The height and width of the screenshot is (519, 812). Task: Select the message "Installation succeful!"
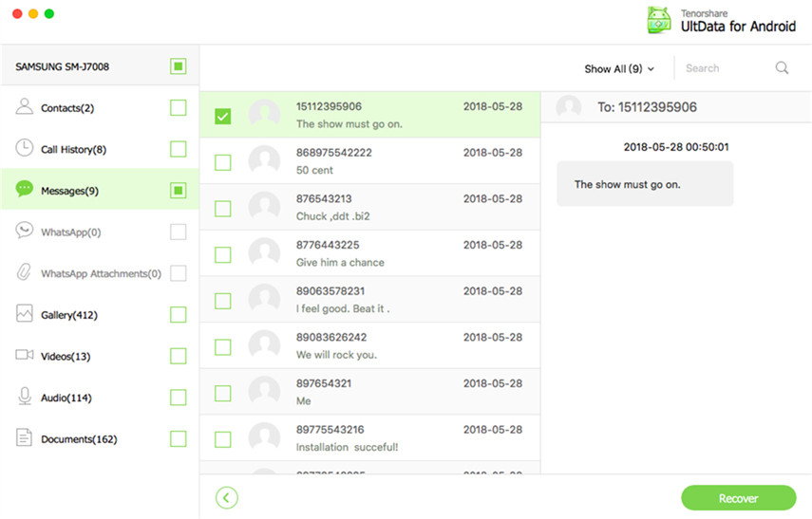click(369, 437)
